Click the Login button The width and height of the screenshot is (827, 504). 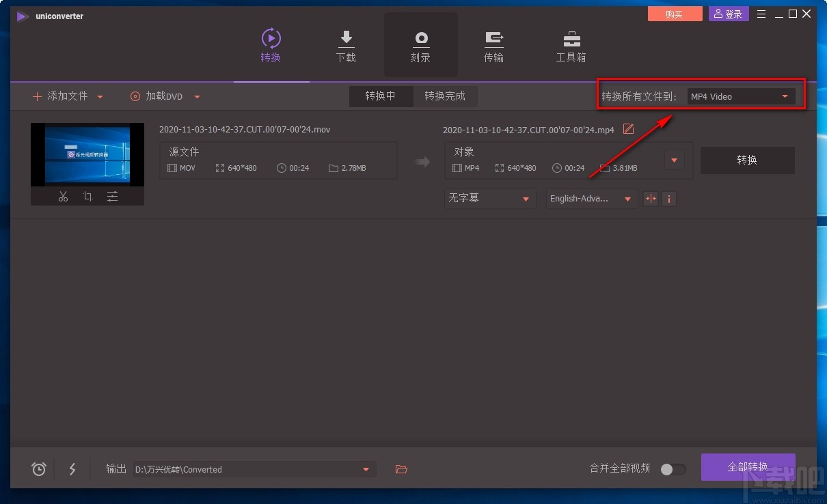(729, 14)
